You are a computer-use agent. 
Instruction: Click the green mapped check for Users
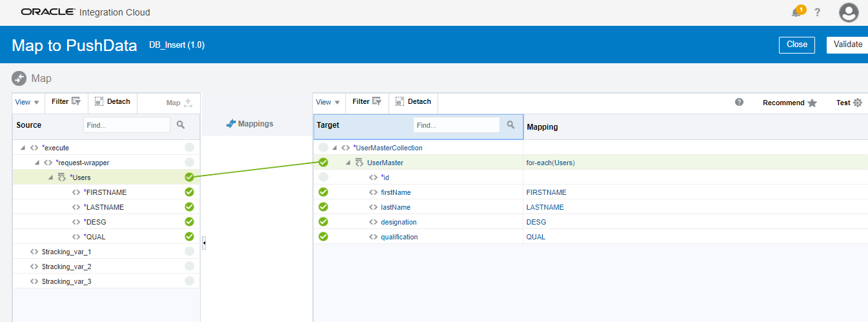[189, 177]
